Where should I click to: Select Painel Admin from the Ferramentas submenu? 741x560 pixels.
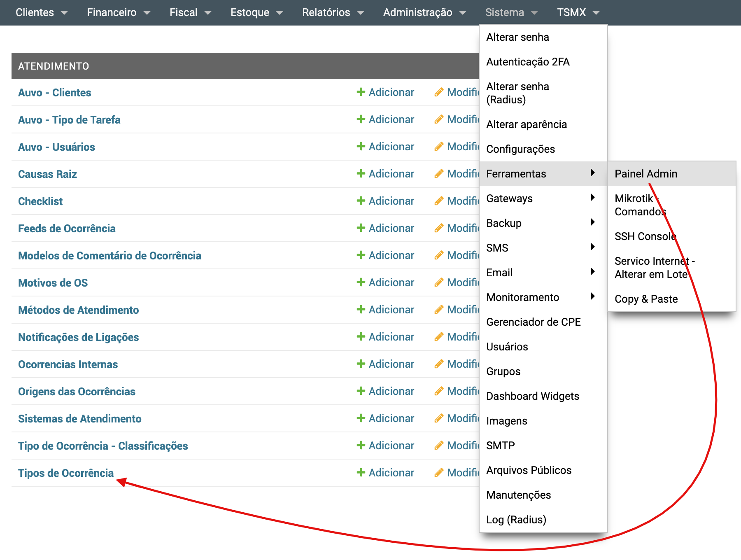tap(645, 174)
